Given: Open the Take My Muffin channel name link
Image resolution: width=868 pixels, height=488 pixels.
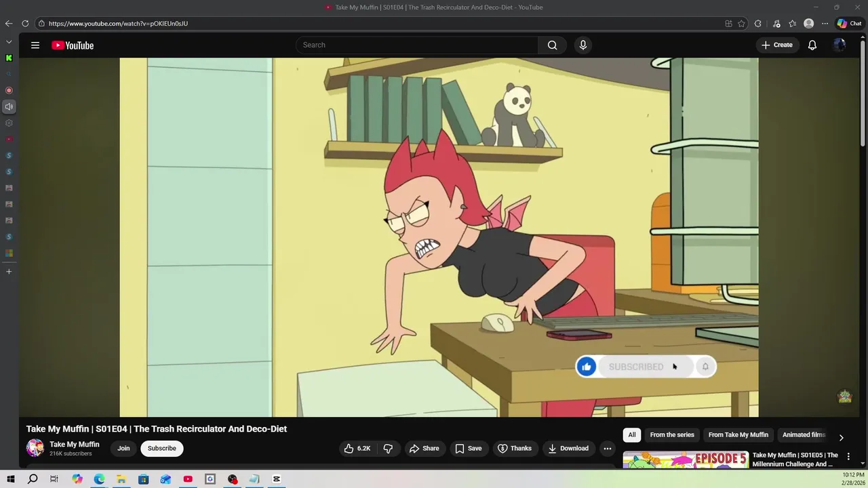Looking at the screenshot, I should coord(75,445).
